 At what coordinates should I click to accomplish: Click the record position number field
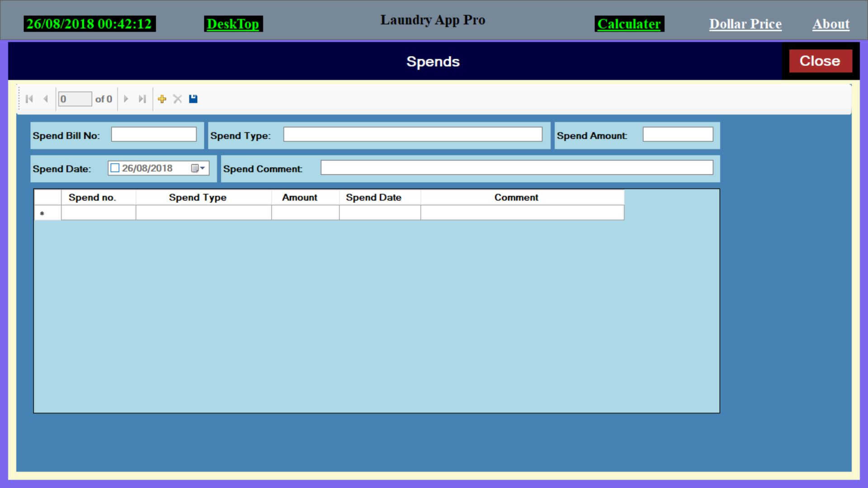coord(75,99)
